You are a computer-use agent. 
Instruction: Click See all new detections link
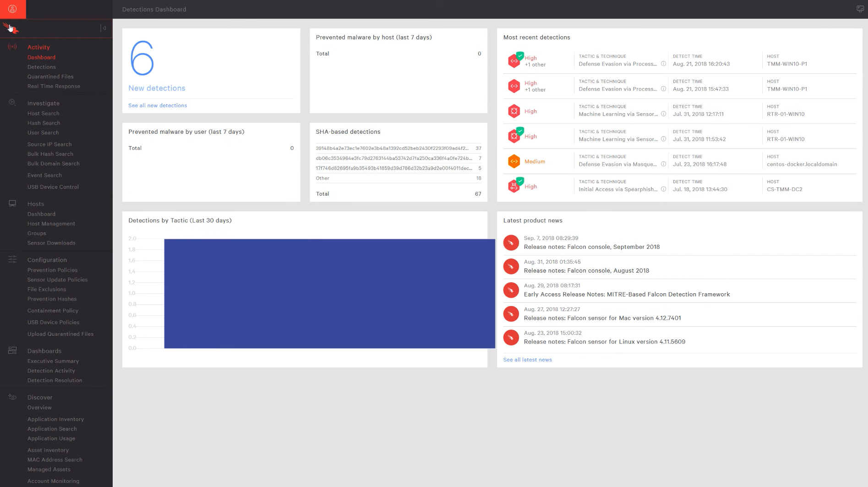[x=158, y=105]
